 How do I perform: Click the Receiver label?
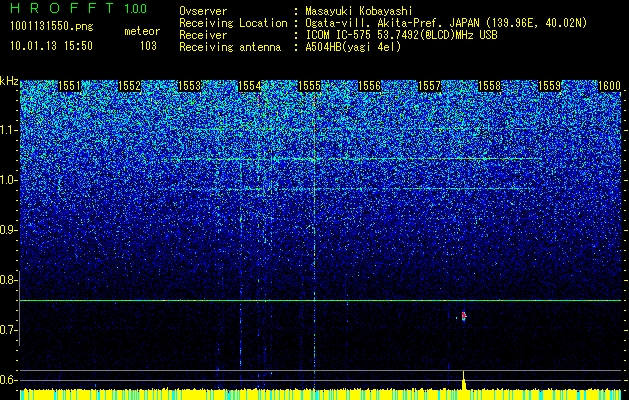click(203, 35)
